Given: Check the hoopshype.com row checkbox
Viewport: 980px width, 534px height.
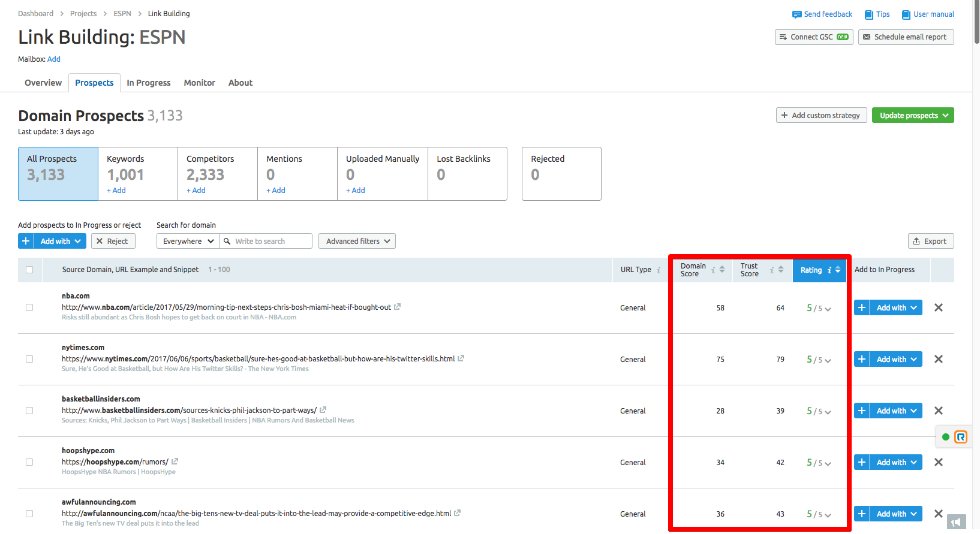Looking at the screenshot, I should (x=29, y=462).
